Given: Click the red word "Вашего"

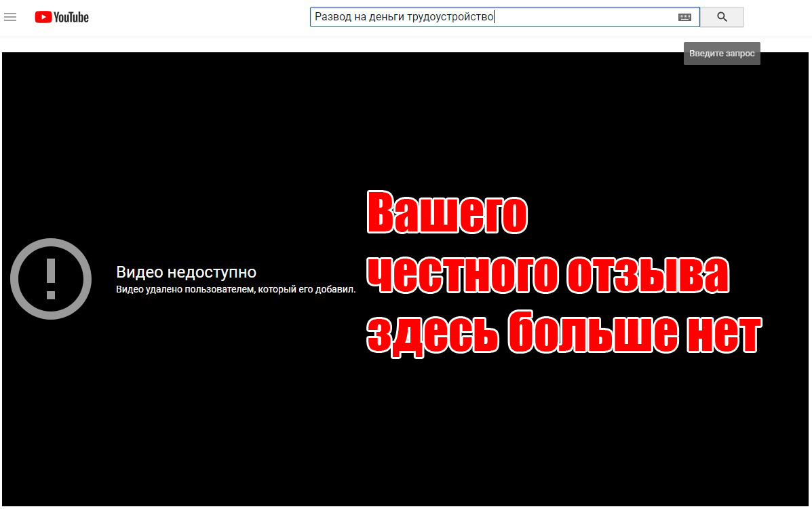Looking at the screenshot, I should coord(447,212).
